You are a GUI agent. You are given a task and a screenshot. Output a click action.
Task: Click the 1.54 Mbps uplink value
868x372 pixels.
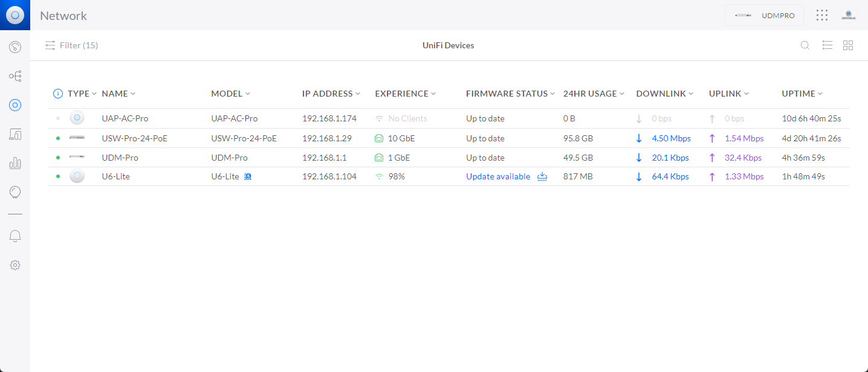click(744, 138)
